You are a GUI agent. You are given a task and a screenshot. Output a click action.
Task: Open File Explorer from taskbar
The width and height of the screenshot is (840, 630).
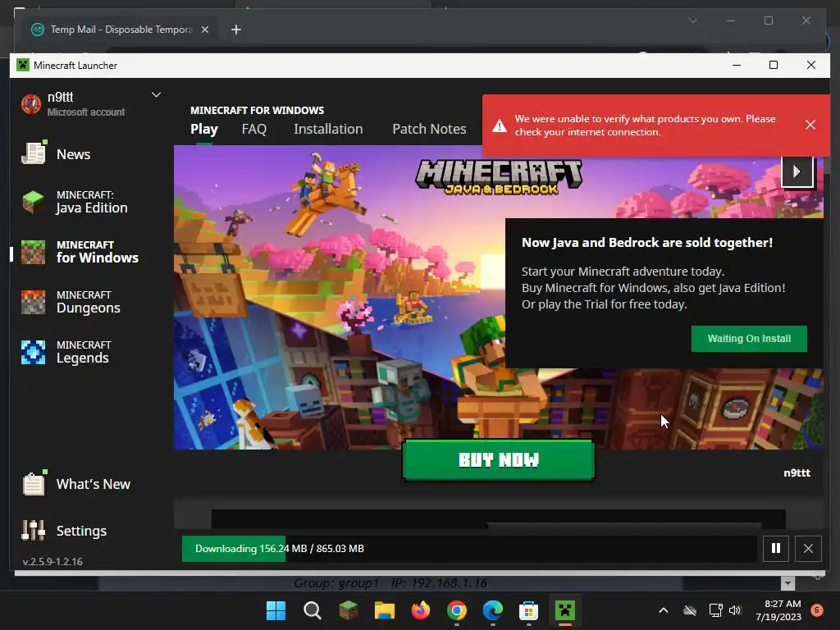coord(384,610)
